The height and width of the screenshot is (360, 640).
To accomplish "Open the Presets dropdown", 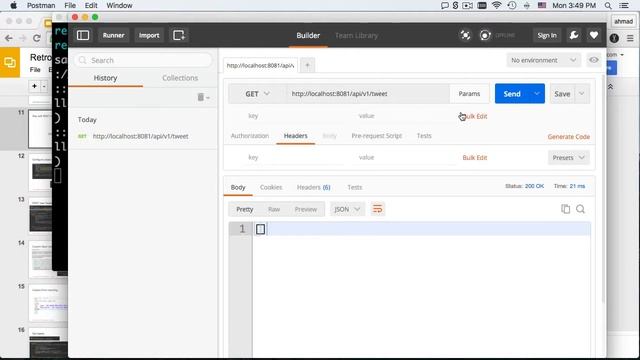I will pos(569,158).
